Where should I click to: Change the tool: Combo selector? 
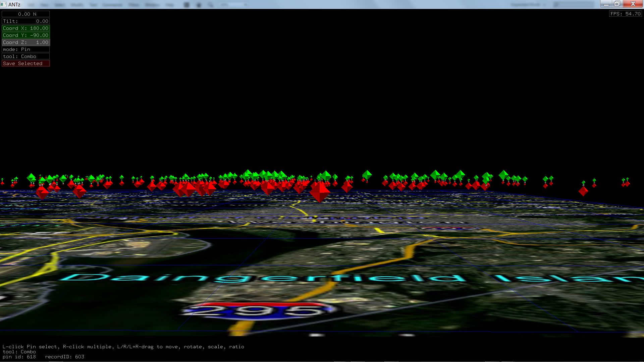point(26,56)
